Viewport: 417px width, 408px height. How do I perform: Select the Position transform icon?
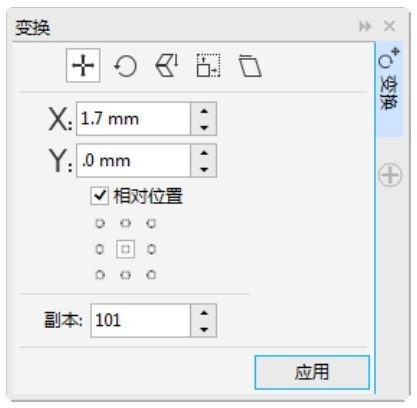(x=83, y=65)
